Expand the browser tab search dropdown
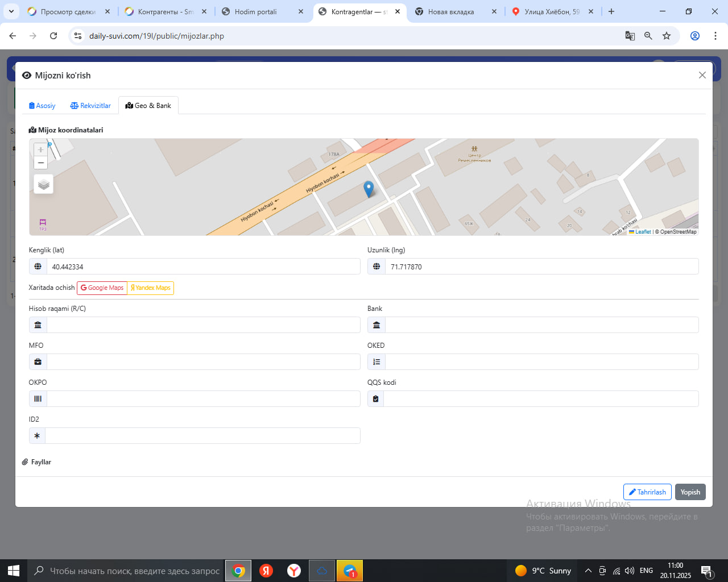Screen dimensions: 728x582 click(x=11, y=11)
